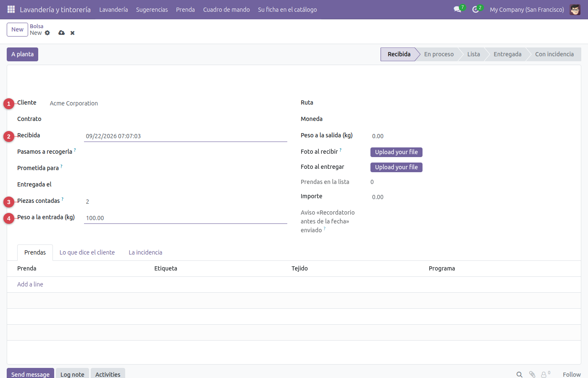Set status to Lista
588x378 pixels.
(x=473, y=54)
